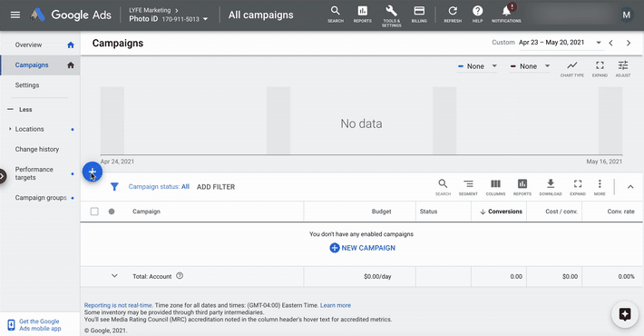Image resolution: width=644 pixels, height=336 pixels.
Task: Open the blue metric None dropdown
Action: coord(477,66)
